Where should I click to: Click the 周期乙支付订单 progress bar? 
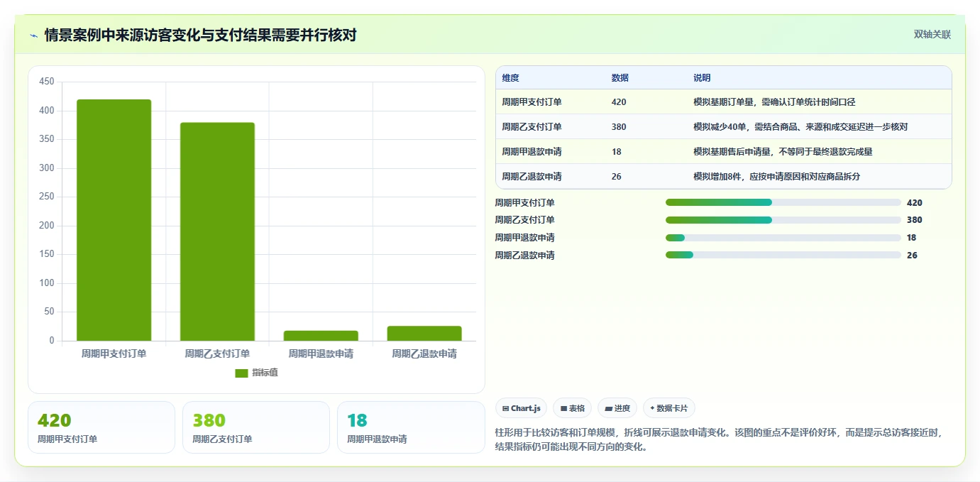click(x=783, y=220)
